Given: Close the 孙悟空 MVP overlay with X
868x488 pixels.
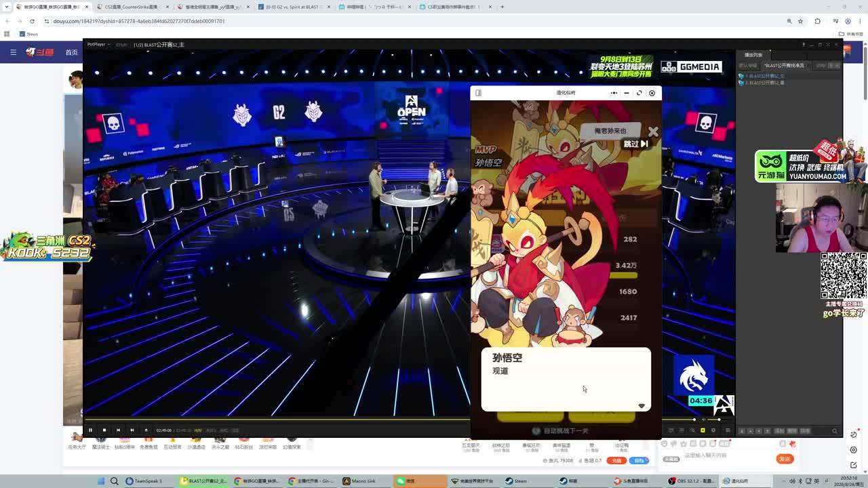Looking at the screenshot, I should 653,131.
